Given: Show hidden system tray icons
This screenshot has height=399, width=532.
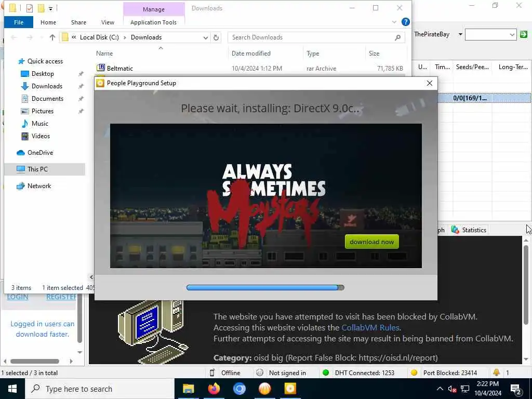Looking at the screenshot, I should [440, 389].
